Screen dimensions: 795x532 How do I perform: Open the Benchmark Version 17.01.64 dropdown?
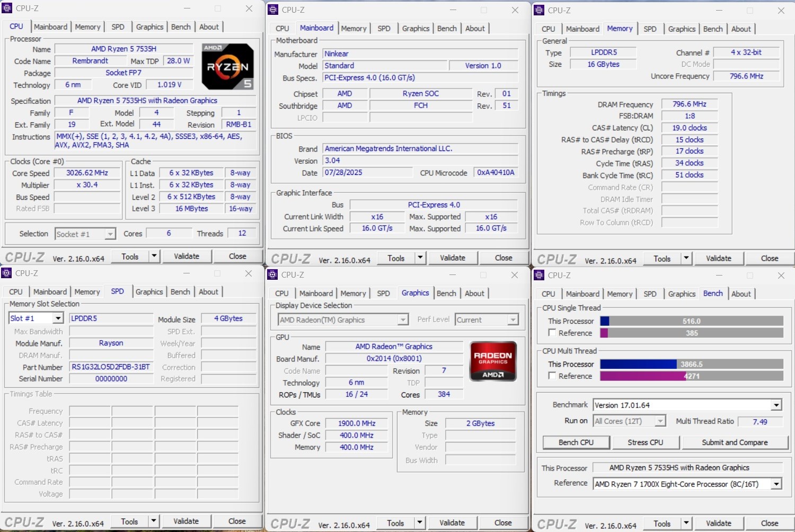tap(776, 405)
